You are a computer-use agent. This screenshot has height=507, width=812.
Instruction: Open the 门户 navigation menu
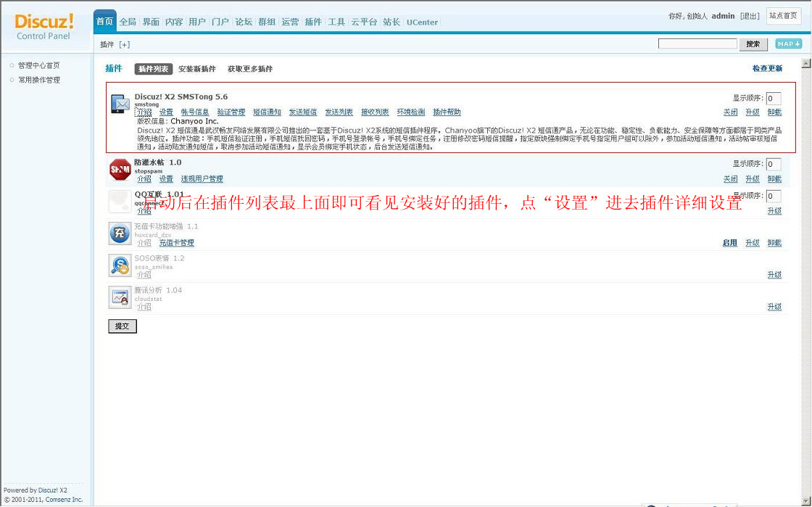click(x=220, y=22)
